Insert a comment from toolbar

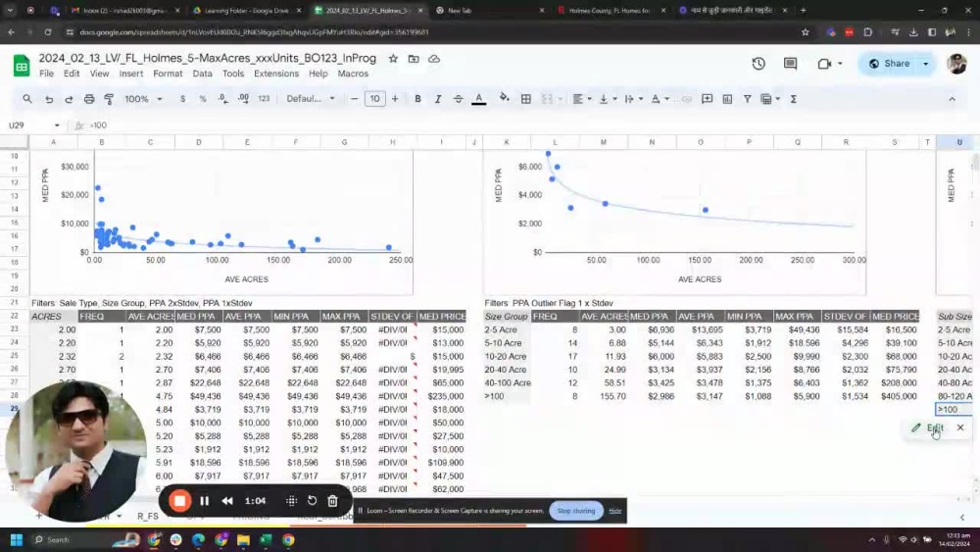point(707,99)
